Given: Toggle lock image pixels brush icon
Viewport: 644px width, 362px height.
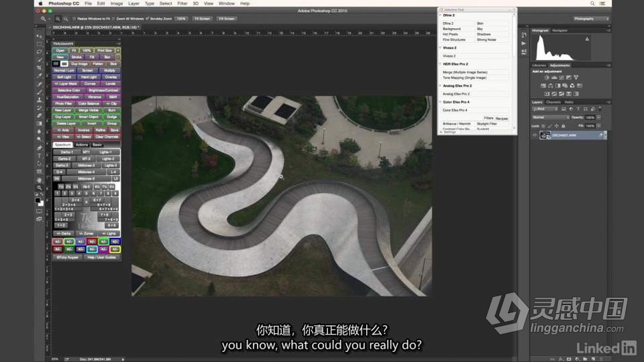Looking at the screenshot, I should click(550, 126).
